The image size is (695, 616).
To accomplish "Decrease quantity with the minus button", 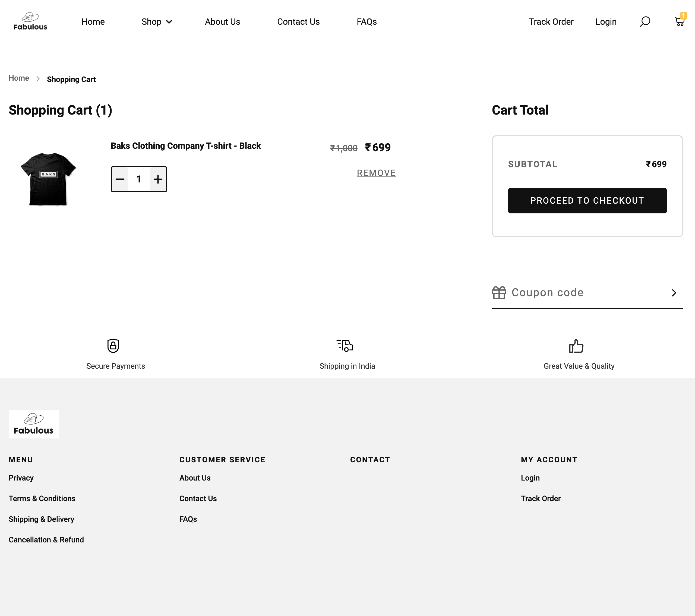I will pyautogui.click(x=120, y=179).
